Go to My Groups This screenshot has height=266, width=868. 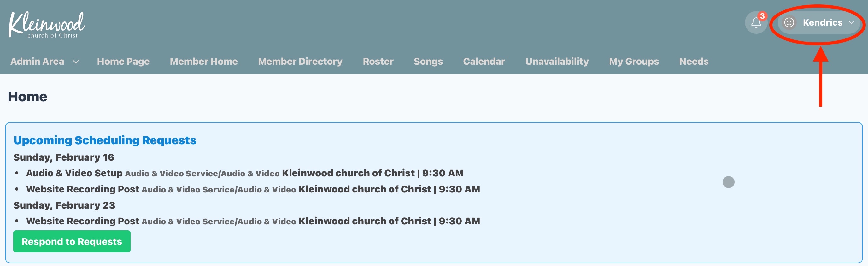point(633,61)
